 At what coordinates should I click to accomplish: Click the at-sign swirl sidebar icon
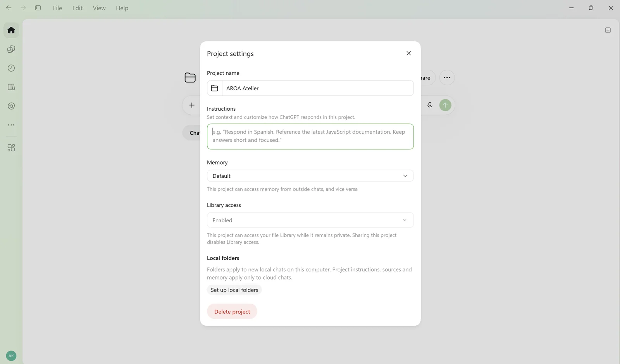coord(11,106)
